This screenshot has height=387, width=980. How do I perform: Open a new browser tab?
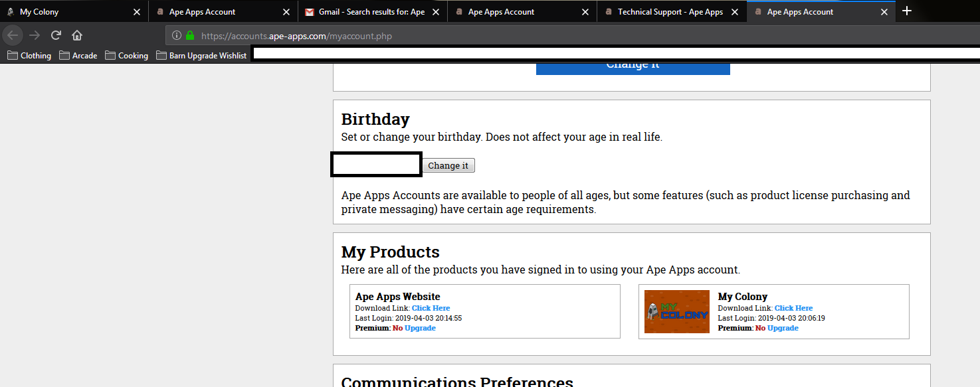[907, 11]
